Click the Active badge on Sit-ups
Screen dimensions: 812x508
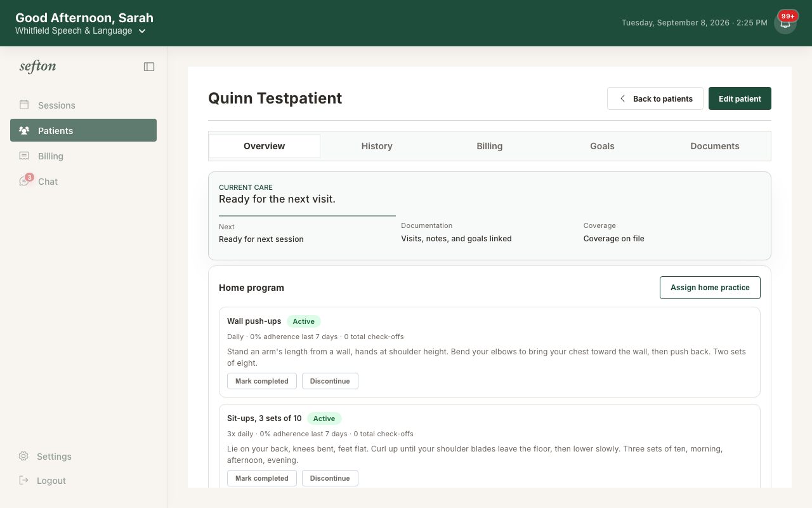[x=324, y=418]
